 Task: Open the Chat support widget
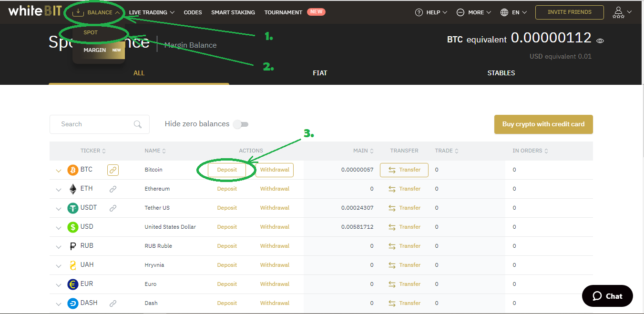coord(607,296)
